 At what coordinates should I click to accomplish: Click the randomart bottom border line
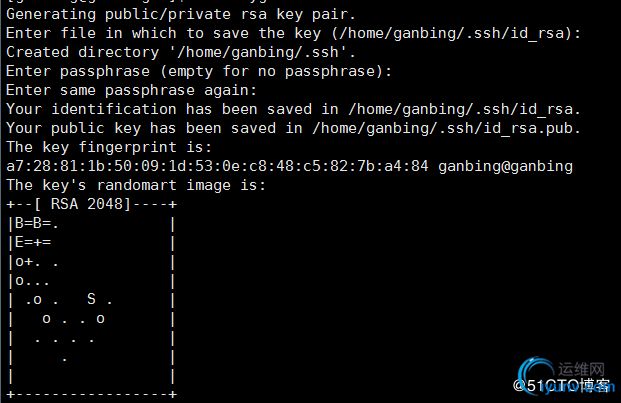pyautogui.click(x=90, y=394)
